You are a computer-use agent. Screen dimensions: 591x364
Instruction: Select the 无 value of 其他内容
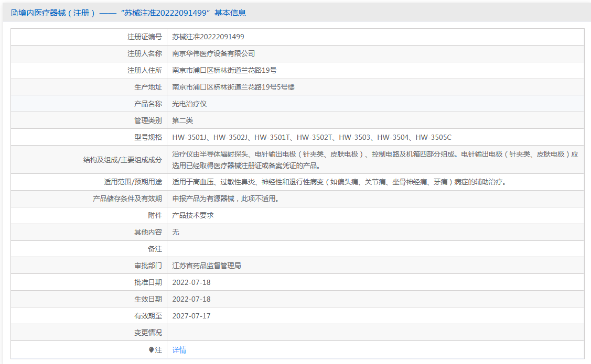click(176, 232)
